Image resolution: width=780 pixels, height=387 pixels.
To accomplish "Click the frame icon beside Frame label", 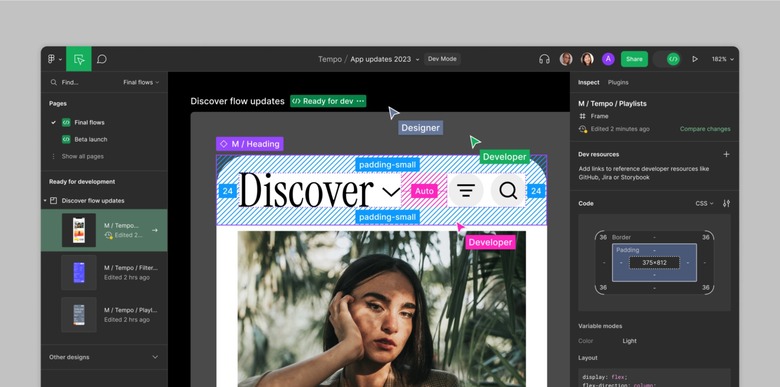I will pyautogui.click(x=583, y=116).
